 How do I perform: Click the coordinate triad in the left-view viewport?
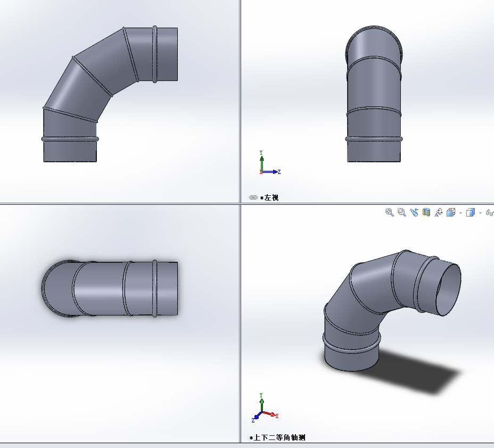click(269, 163)
